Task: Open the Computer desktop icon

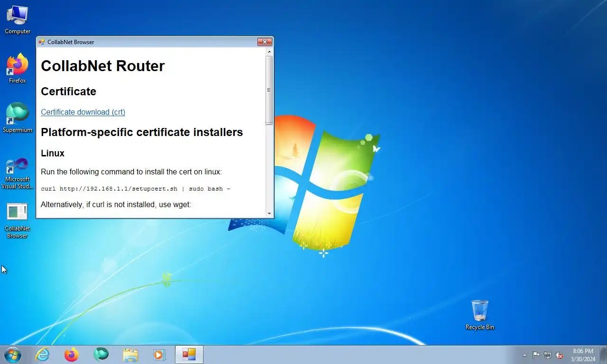Action: [18, 20]
